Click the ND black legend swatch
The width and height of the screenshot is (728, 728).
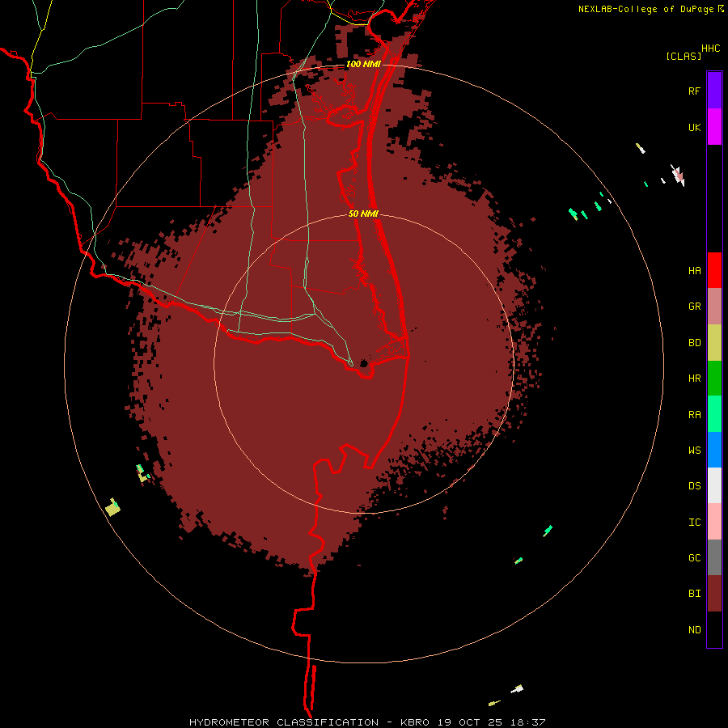coord(714,629)
